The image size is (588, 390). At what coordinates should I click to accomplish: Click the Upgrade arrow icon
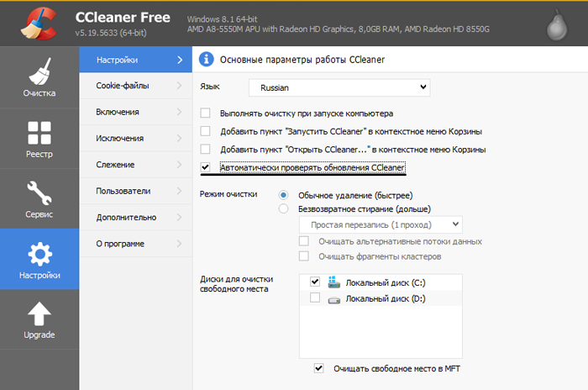point(39,314)
